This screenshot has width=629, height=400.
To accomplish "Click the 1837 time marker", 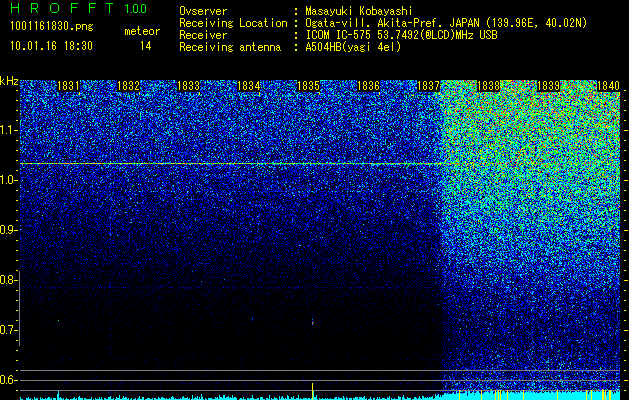I will [428, 86].
